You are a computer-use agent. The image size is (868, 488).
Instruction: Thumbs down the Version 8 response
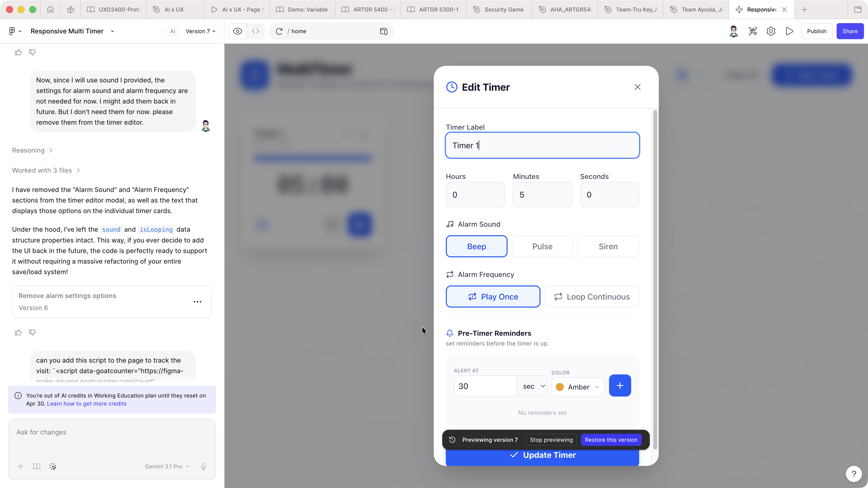pyautogui.click(x=32, y=332)
